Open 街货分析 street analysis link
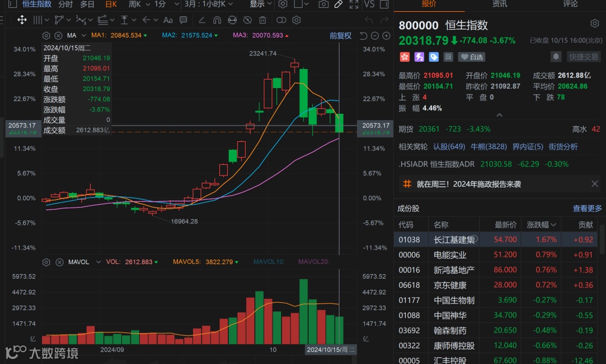 (x=563, y=147)
